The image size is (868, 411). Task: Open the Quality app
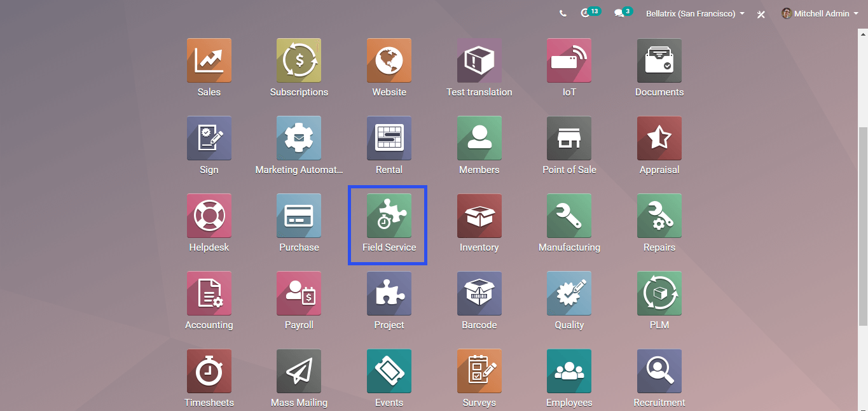569,293
